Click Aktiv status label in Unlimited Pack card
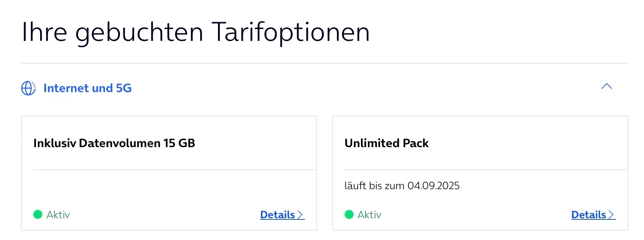 [369, 215]
